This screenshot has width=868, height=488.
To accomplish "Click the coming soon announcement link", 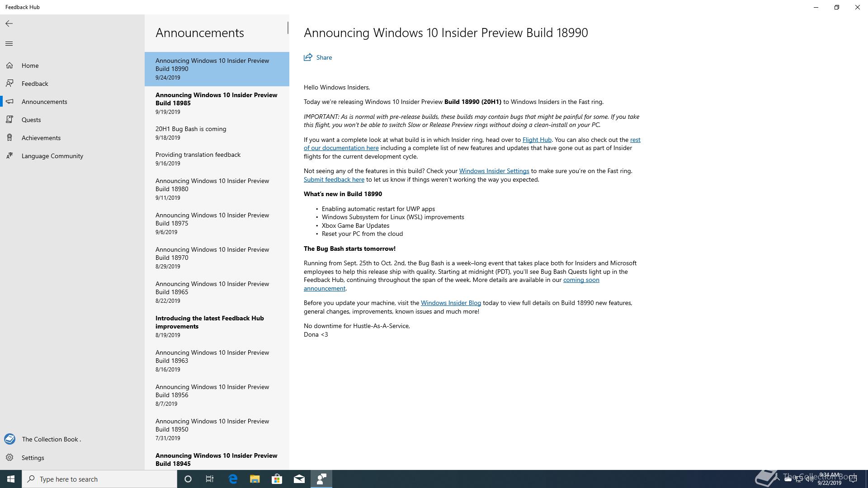I will click(581, 280).
